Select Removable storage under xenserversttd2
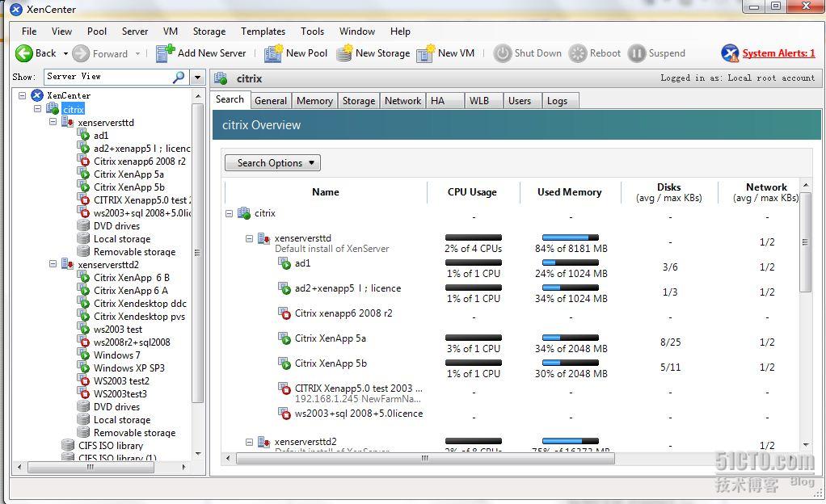Image resolution: width=826 pixels, height=504 pixels. 134,432
